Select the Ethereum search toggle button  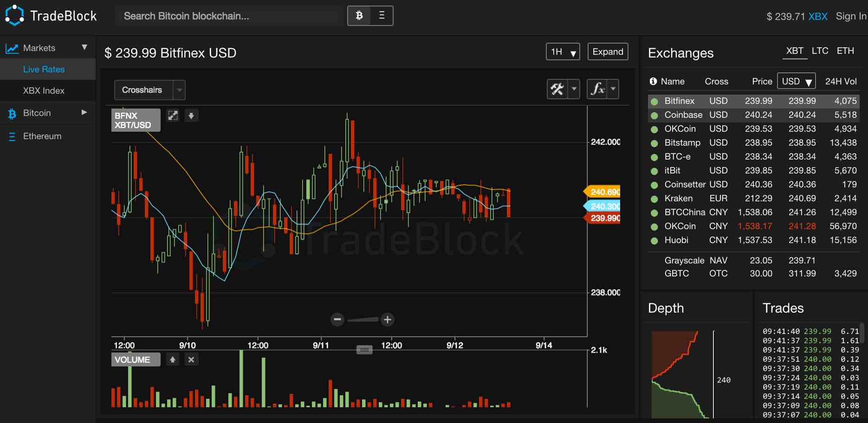pos(382,16)
